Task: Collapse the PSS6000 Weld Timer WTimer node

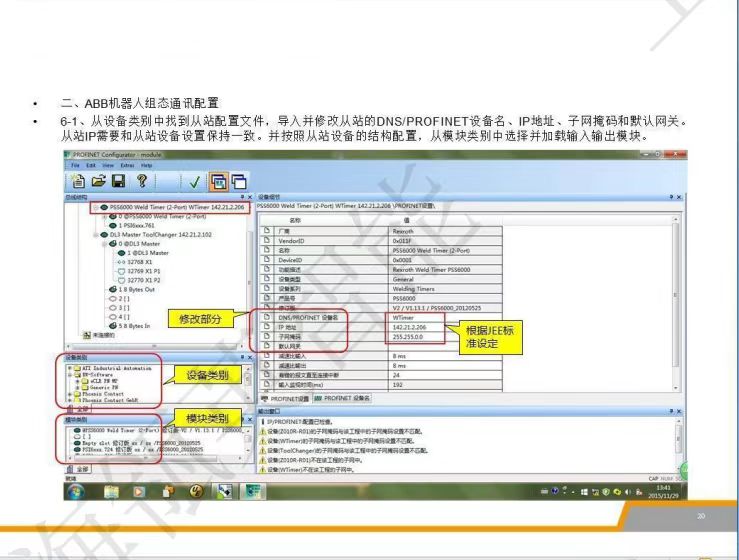Action: click(x=96, y=207)
